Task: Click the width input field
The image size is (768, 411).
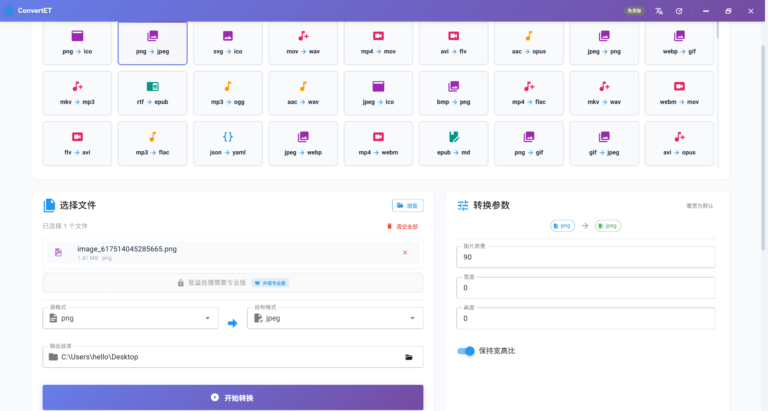Action: point(586,288)
